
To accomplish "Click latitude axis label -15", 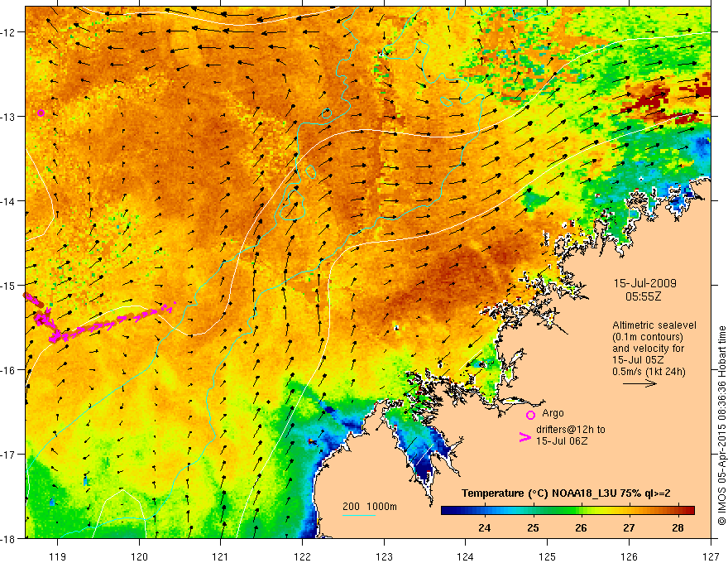I will tap(10, 285).
